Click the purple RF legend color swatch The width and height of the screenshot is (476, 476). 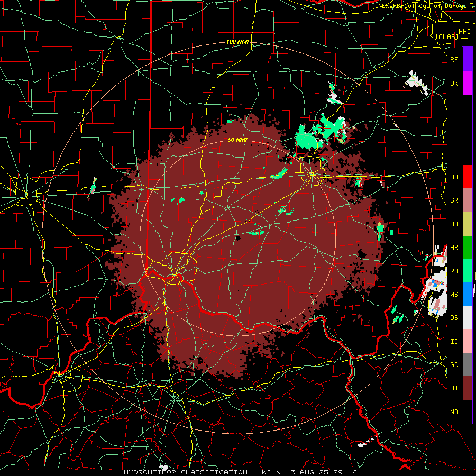(x=467, y=59)
